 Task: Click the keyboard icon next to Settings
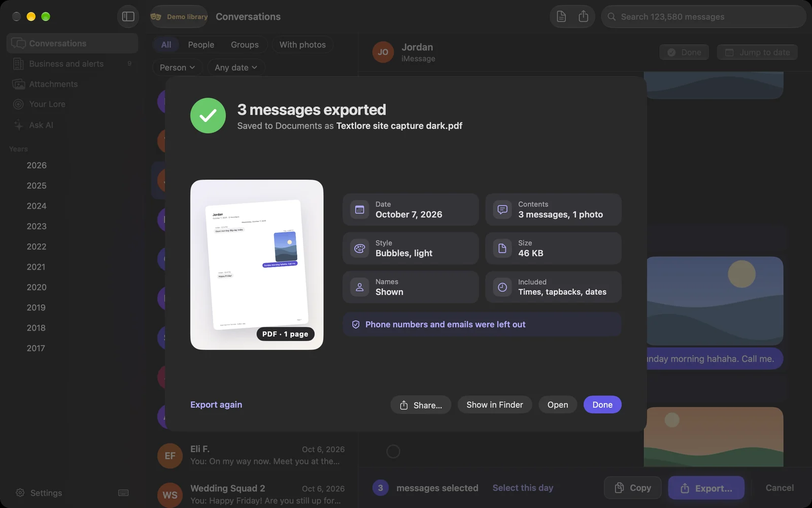click(123, 493)
